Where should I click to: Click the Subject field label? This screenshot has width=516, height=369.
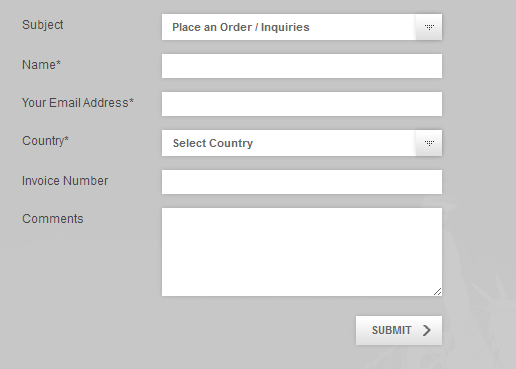(x=43, y=25)
